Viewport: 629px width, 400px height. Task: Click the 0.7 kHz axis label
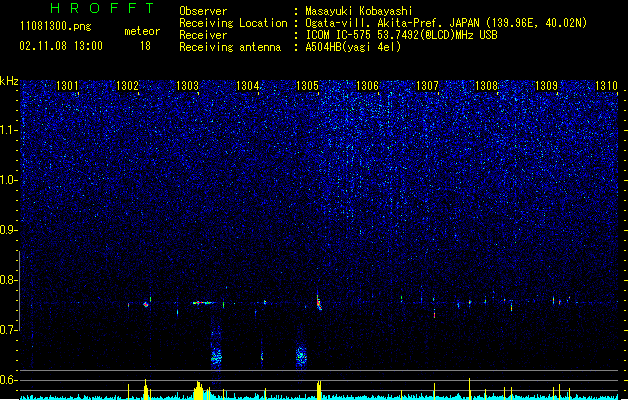coord(9,330)
